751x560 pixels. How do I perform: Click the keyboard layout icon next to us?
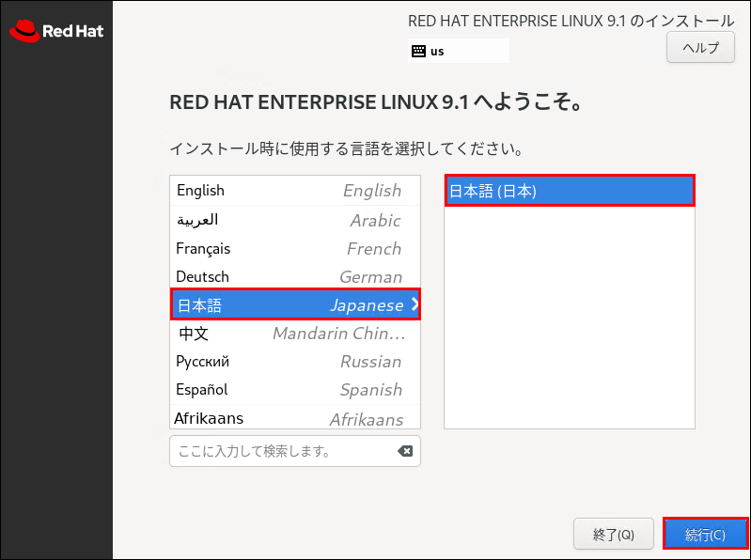(418, 52)
